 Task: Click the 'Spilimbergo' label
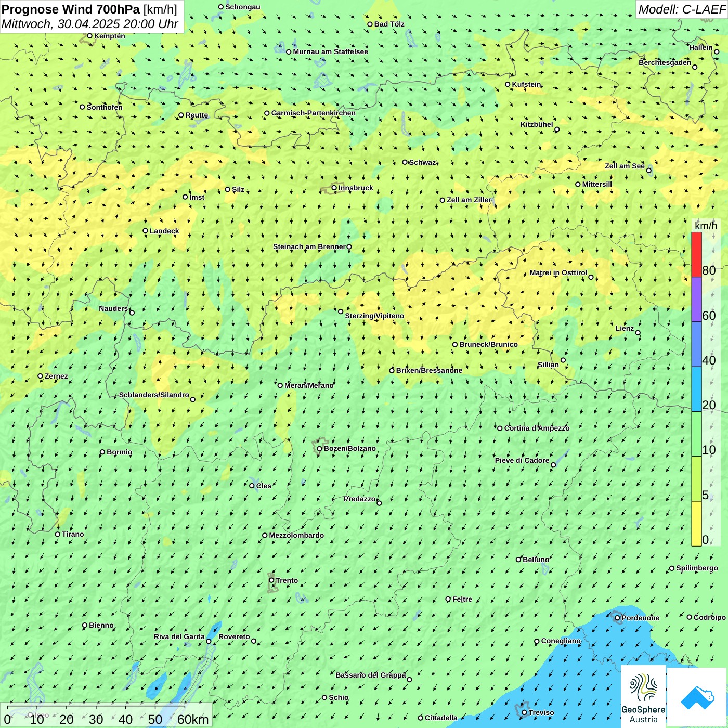point(697,568)
